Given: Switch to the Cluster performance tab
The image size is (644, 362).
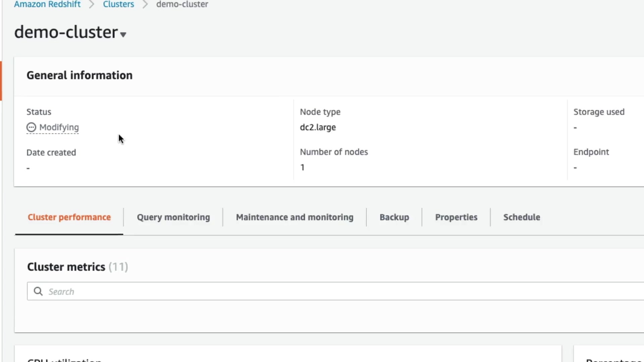Looking at the screenshot, I should (x=69, y=217).
